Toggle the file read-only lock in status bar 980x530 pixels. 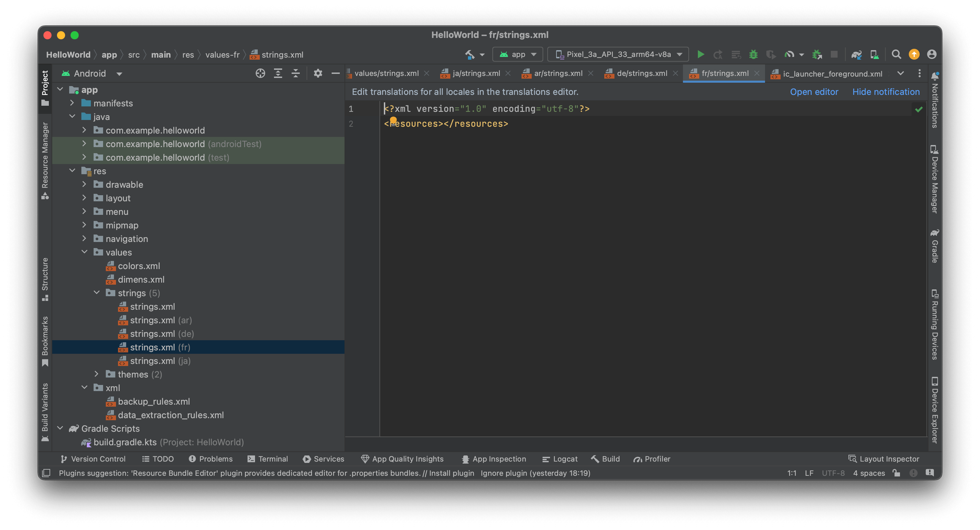896,473
